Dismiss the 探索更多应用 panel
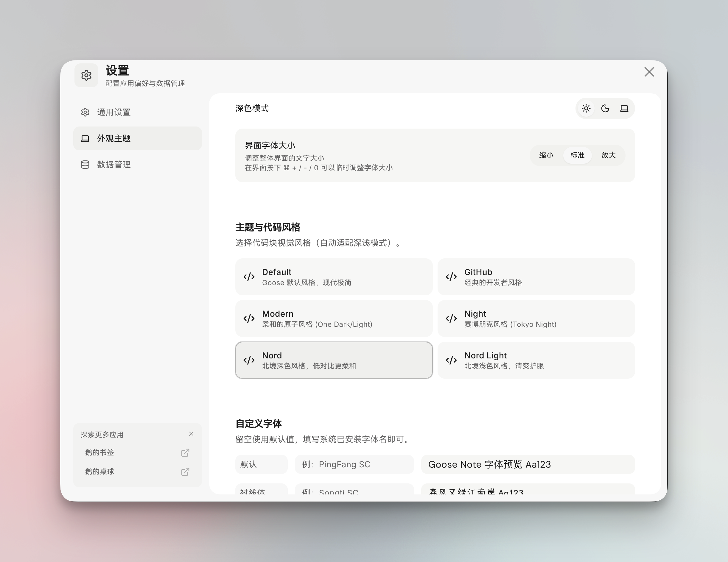Image resolution: width=728 pixels, height=562 pixels. pos(191,434)
